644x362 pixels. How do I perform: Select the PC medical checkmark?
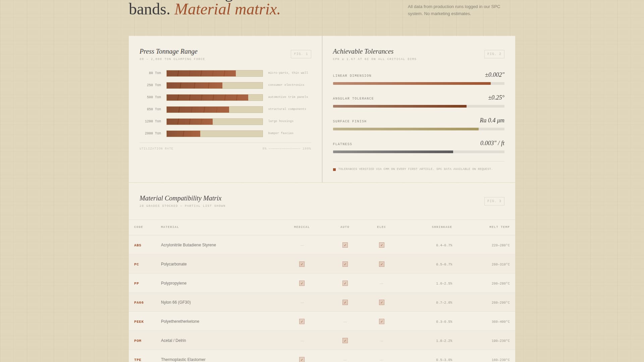point(302,264)
